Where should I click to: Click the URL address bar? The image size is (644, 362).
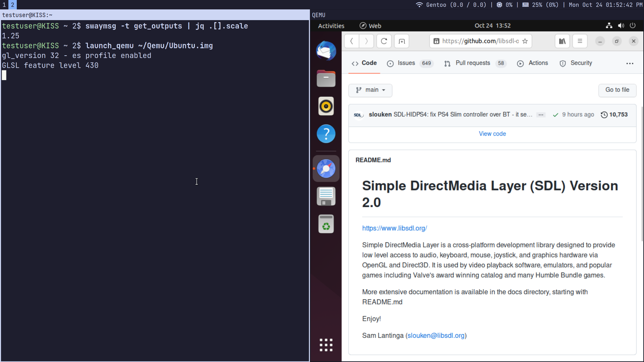tap(480, 41)
